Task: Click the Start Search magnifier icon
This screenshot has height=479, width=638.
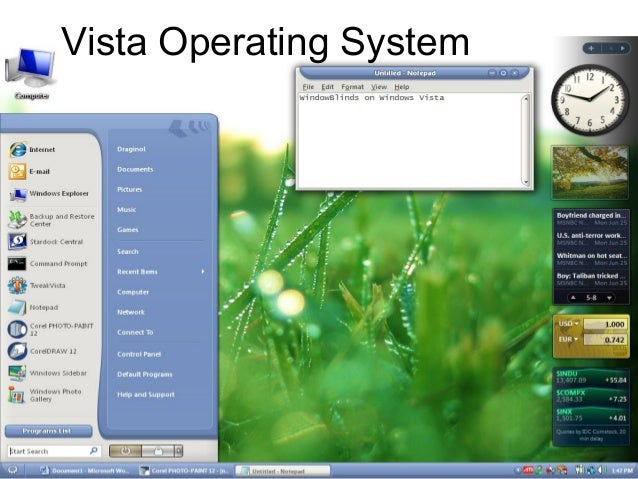Action: (x=94, y=451)
